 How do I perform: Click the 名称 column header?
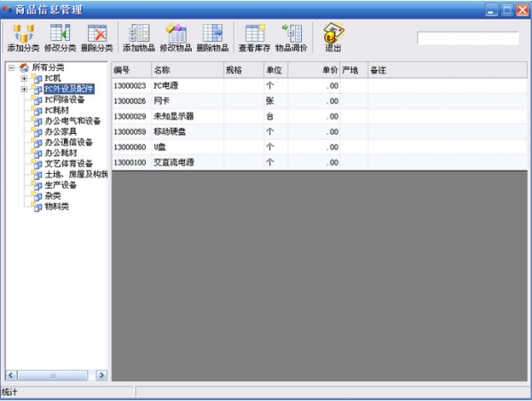tap(187, 70)
